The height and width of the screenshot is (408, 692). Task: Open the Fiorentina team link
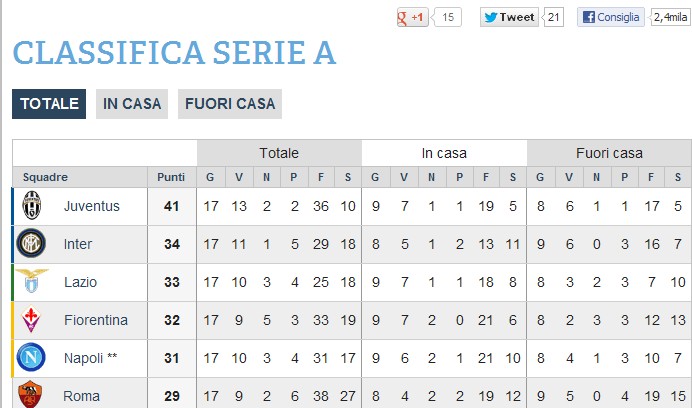tap(96, 320)
